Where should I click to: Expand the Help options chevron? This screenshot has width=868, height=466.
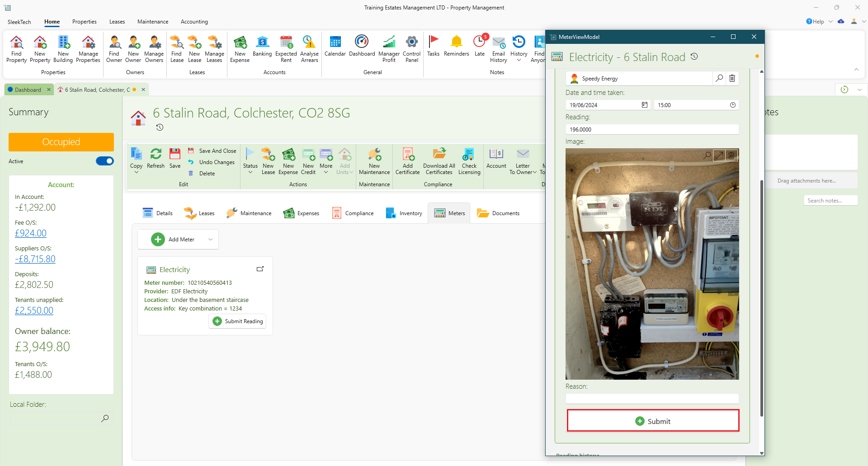tap(830, 22)
